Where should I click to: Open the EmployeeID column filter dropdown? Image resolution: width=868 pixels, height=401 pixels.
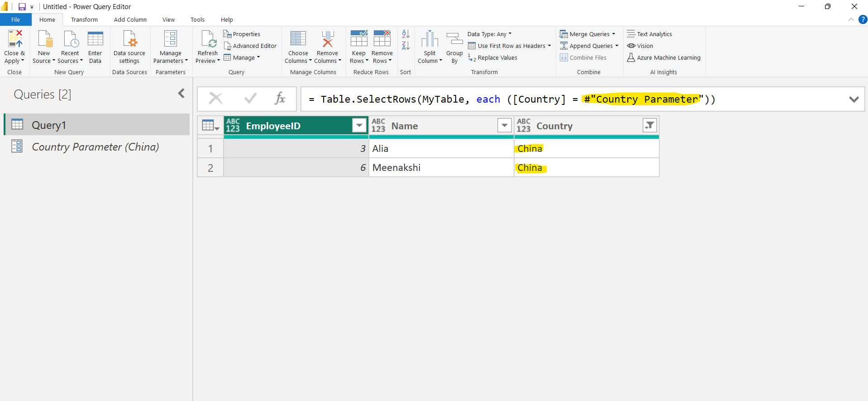point(359,125)
